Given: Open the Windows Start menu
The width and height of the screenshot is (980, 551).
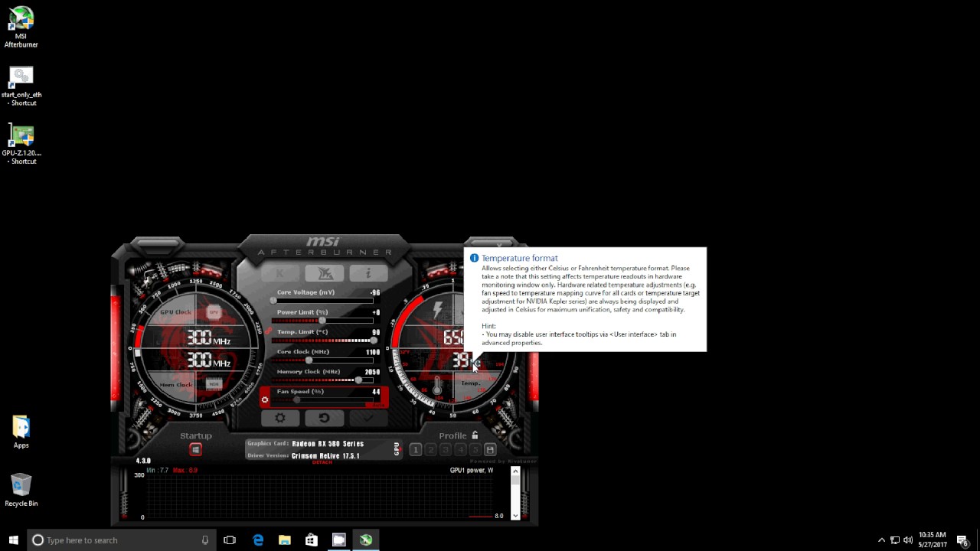Looking at the screenshot, I should [x=14, y=540].
